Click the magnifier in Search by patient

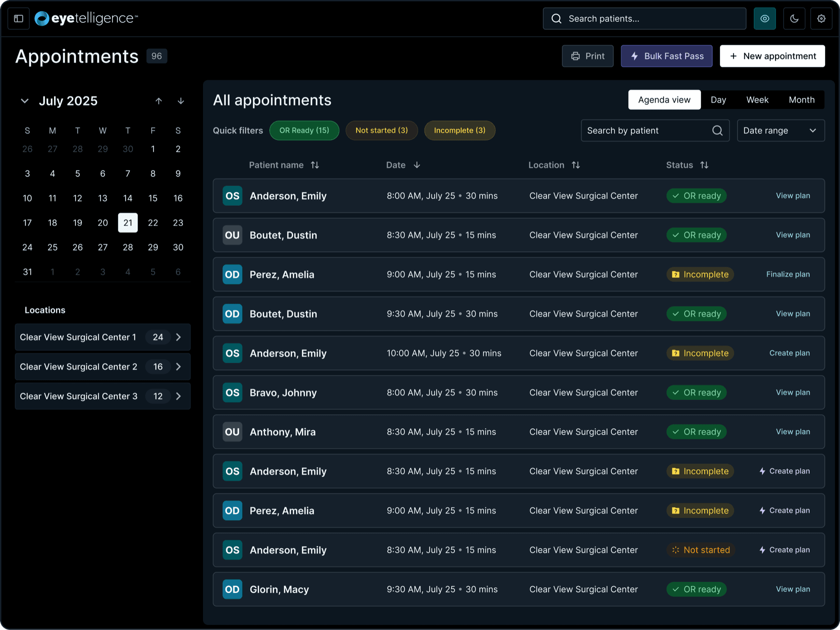718,130
